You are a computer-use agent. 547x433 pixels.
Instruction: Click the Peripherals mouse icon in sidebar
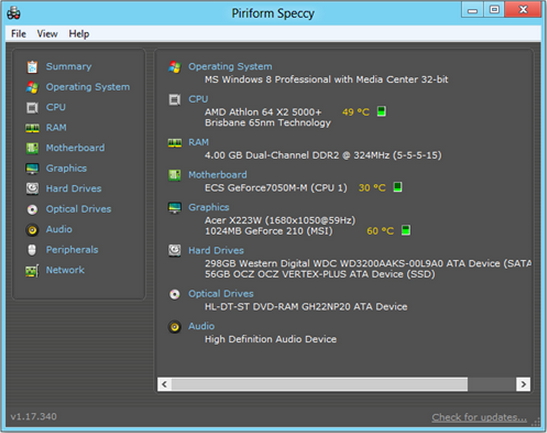coord(32,250)
